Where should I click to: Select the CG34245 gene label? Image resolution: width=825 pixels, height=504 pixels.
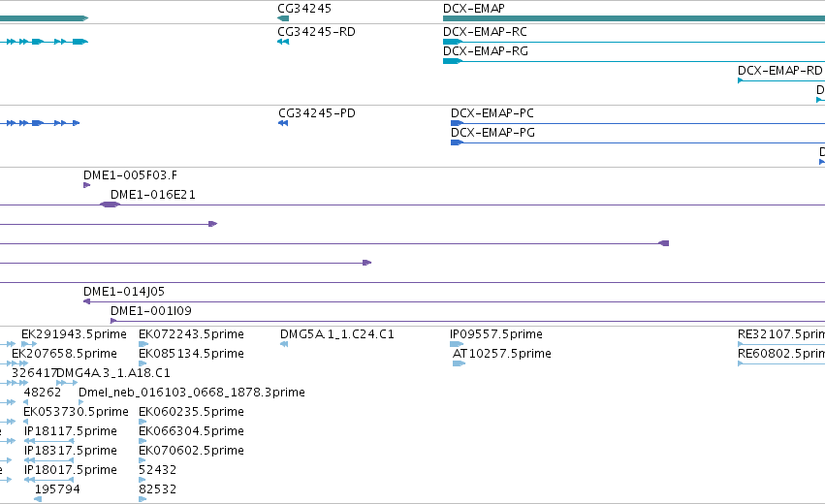(304, 9)
